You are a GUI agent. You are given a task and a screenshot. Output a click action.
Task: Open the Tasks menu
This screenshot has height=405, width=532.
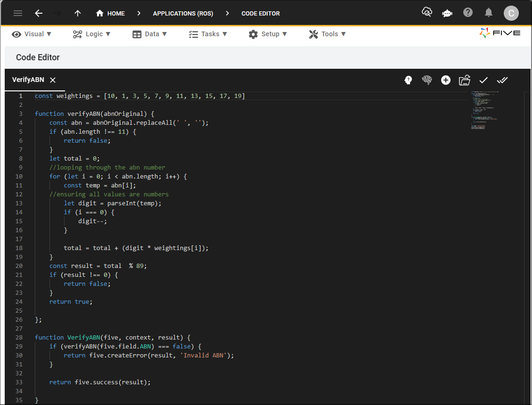pyautogui.click(x=208, y=34)
